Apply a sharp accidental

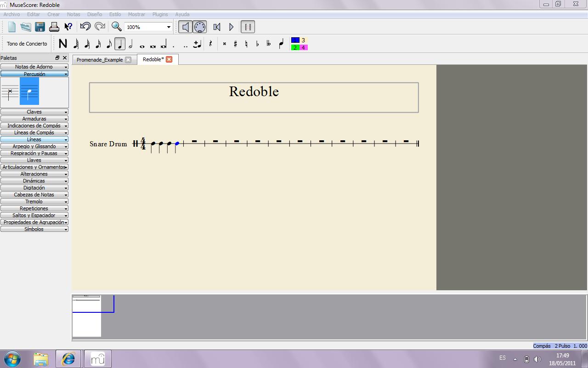(235, 43)
